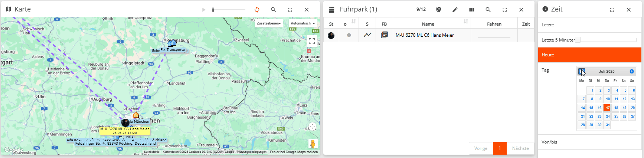Open search in the Fuhrpark panel

(x=488, y=10)
